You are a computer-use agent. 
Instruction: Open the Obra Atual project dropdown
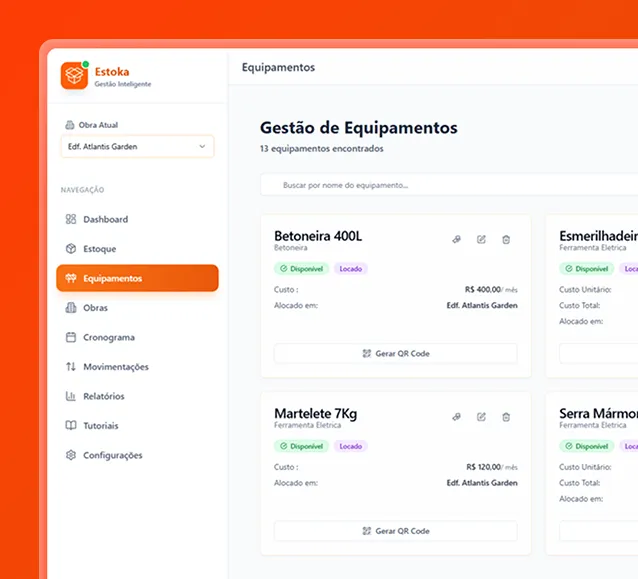click(137, 147)
